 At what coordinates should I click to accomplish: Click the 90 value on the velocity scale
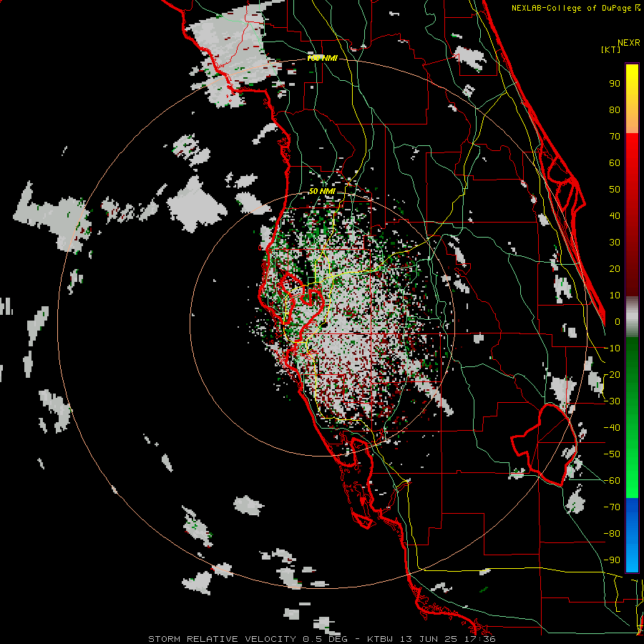click(x=615, y=84)
